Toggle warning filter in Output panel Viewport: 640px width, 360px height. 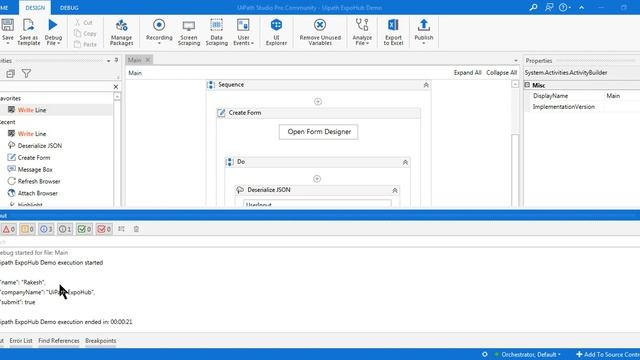27,229
